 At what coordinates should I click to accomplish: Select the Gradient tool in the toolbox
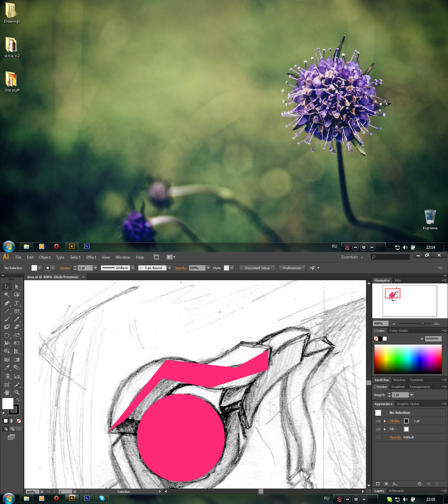tap(16, 360)
